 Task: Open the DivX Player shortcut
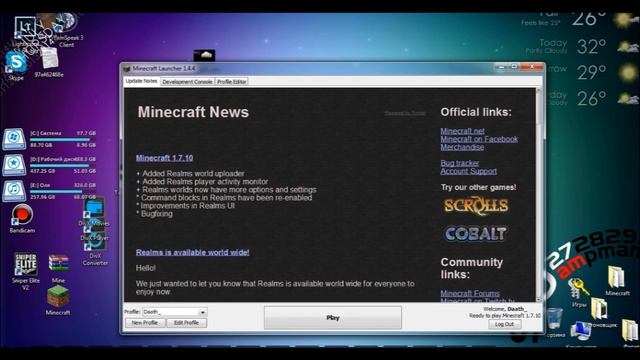pos(95,232)
